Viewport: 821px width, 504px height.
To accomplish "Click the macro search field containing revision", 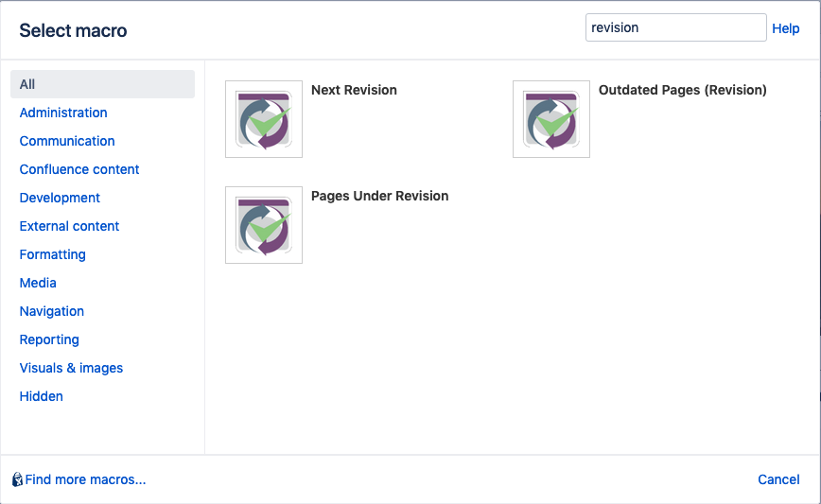I will (676, 27).
